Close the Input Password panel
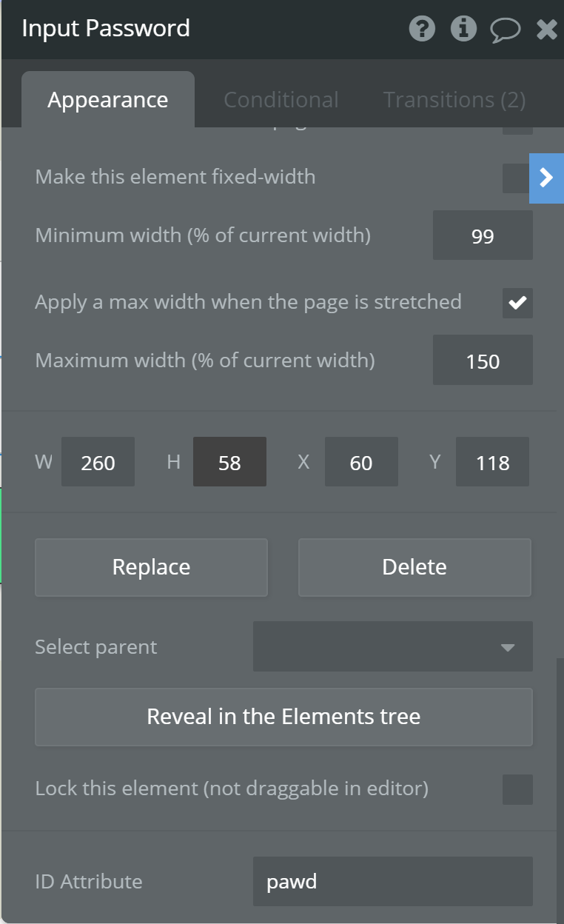The image size is (564, 924). pos(547,30)
